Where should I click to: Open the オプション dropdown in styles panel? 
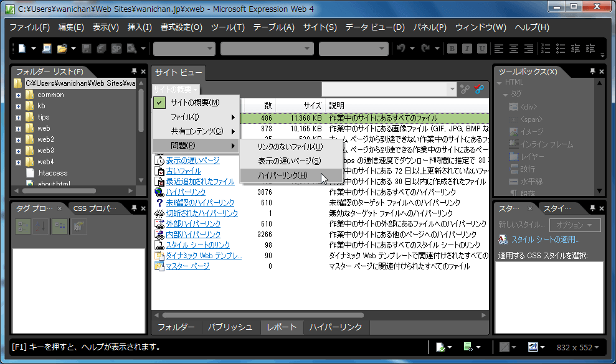pos(574,225)
